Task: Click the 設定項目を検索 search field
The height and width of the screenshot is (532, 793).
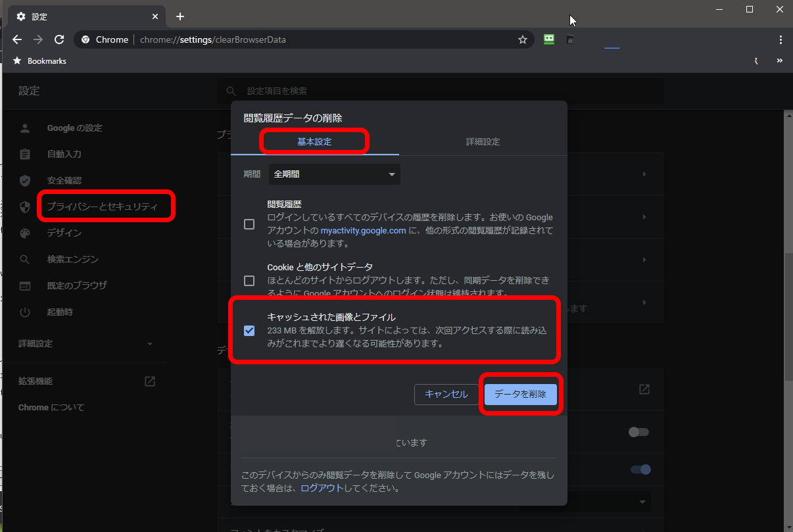Action: 441,91
